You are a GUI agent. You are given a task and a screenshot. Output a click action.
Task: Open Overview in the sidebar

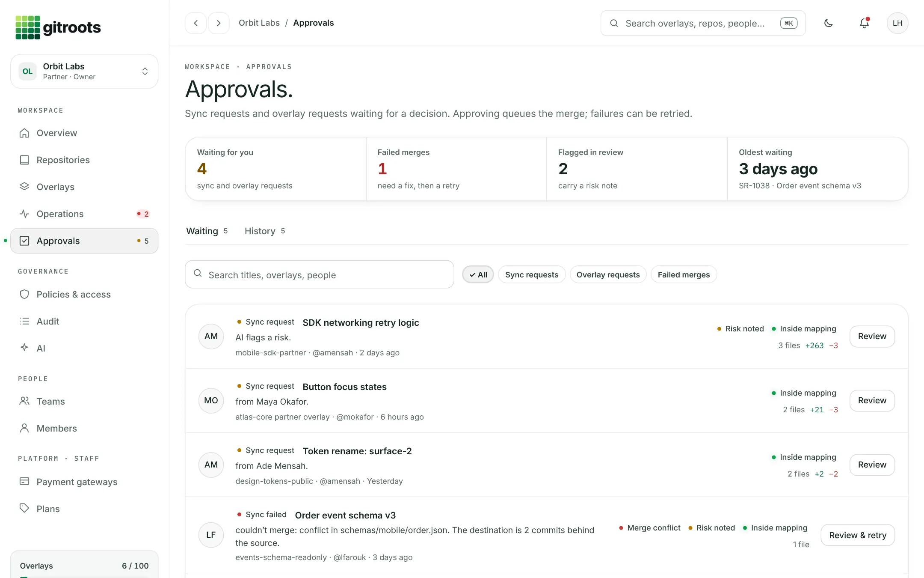84,133
